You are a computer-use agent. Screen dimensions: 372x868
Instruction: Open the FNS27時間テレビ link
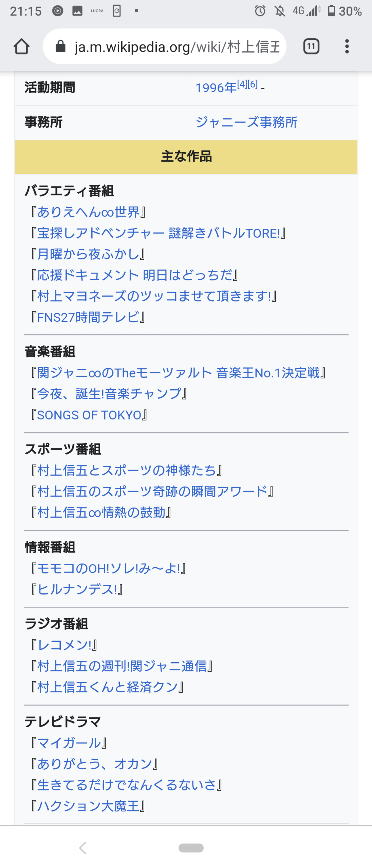[x=88, y=317]
